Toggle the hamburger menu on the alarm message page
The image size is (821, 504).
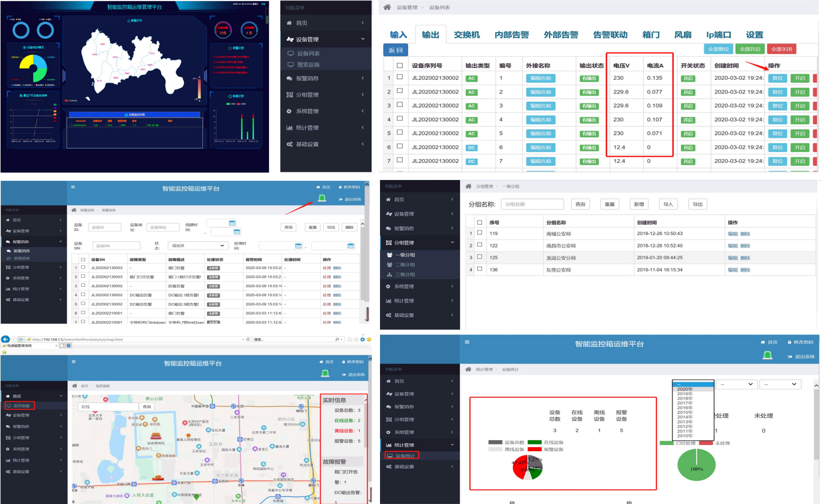pos(73,187)
